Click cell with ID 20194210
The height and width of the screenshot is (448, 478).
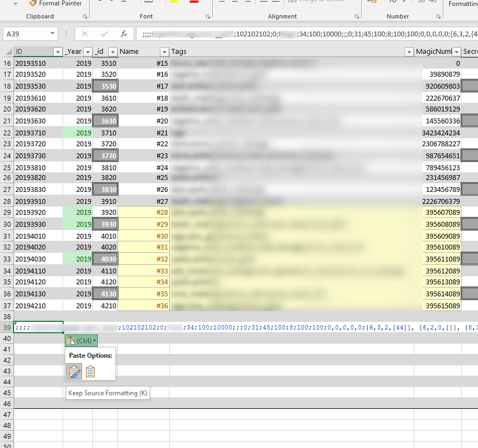pyautogui.click(x=39, y=306)
